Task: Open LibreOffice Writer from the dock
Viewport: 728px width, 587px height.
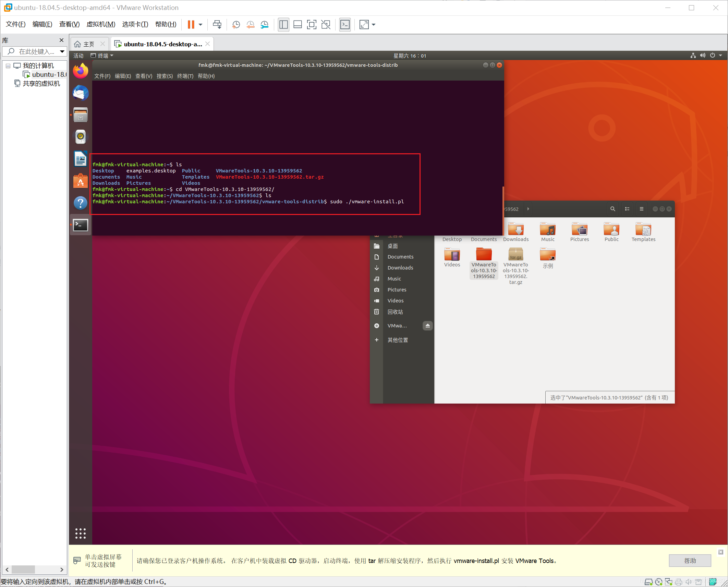Action: click(81, 159)
